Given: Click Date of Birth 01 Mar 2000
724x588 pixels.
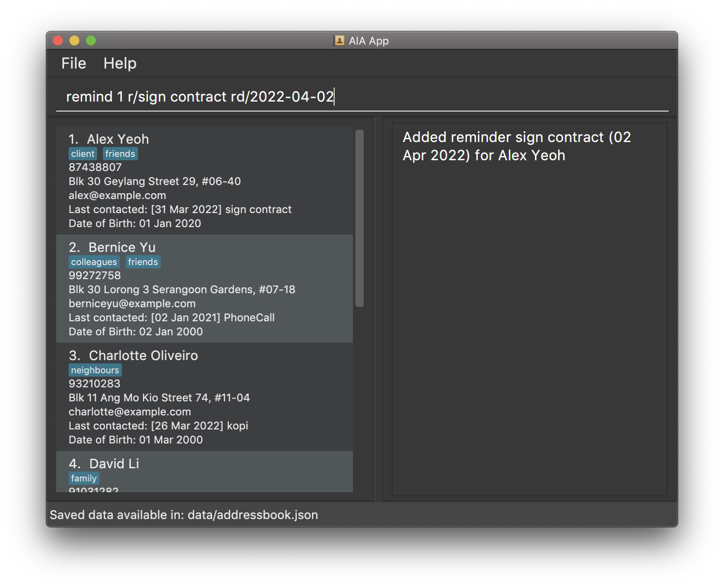Looking at the screenshot, I should (136, 440).
